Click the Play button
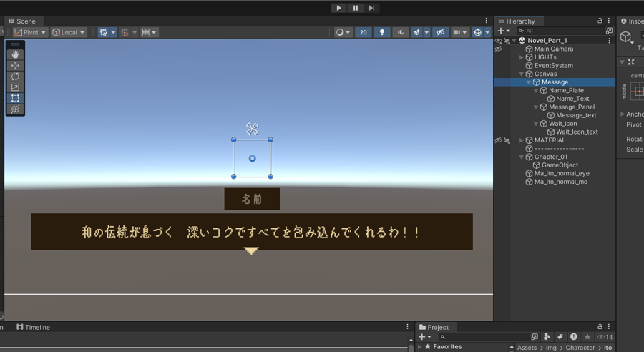Viewport: 644px width, 352px height. coord(338,8)
